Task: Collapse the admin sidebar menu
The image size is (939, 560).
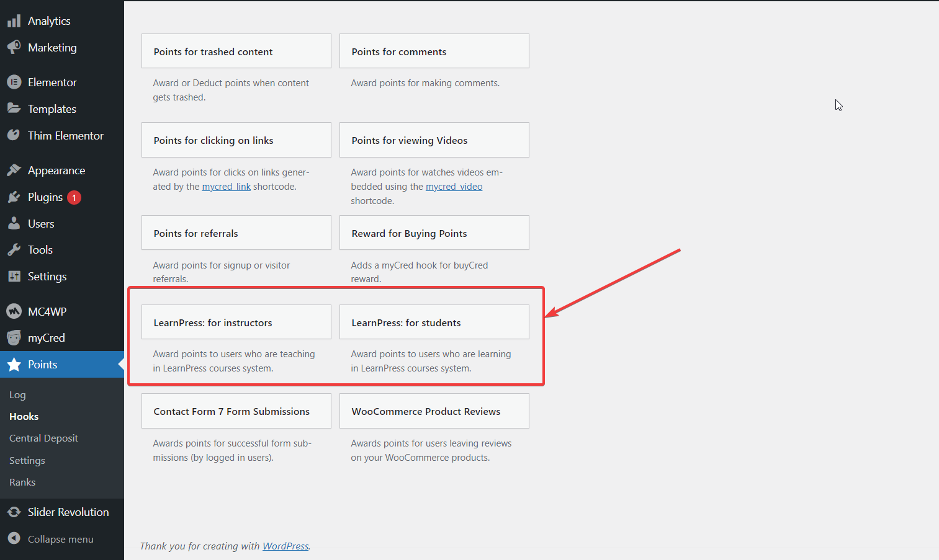Action: coord(61,540)
